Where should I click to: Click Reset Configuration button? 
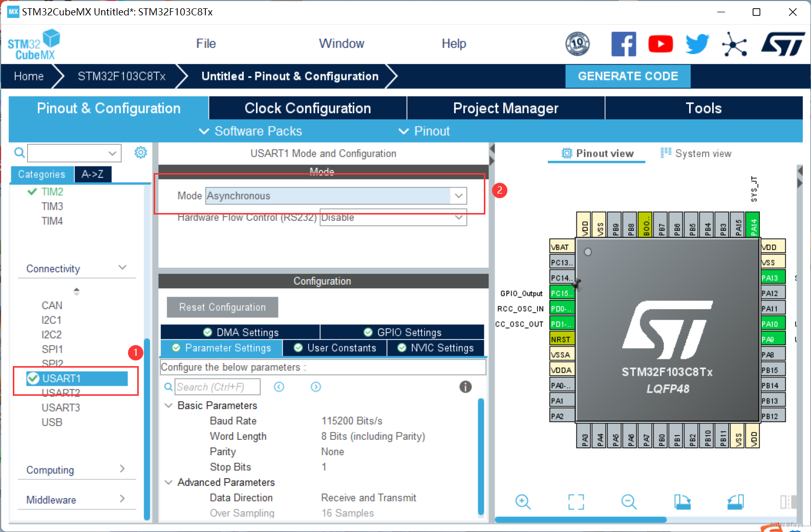(222, 307)
